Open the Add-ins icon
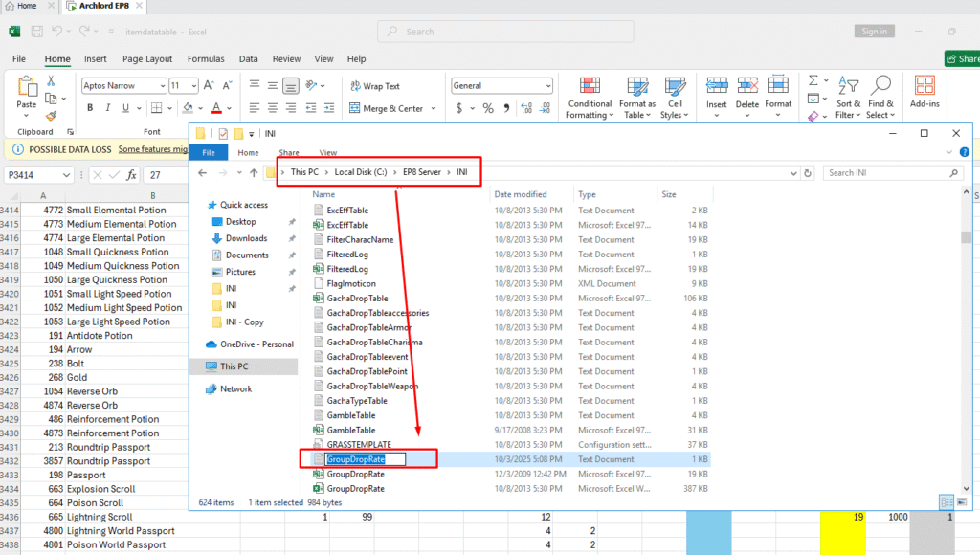Image resolution: width=980 pixels, height=555 pixels. tap(924, 93)
